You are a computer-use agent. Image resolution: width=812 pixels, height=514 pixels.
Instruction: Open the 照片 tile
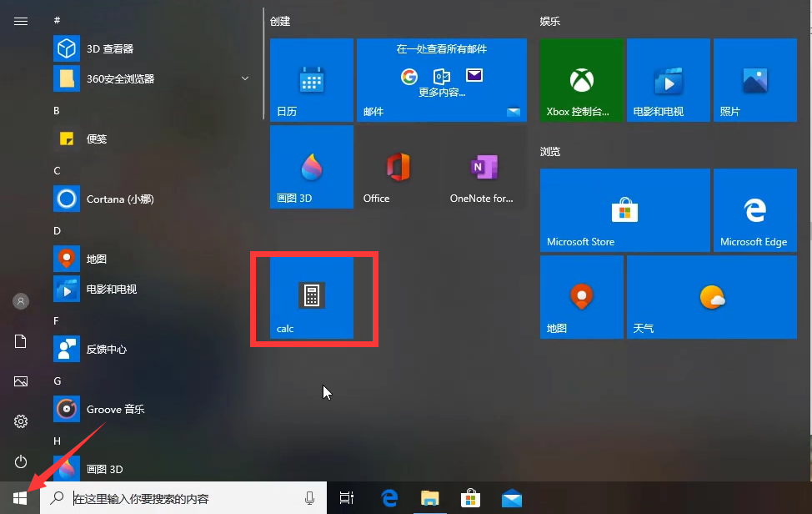point(754,79)
